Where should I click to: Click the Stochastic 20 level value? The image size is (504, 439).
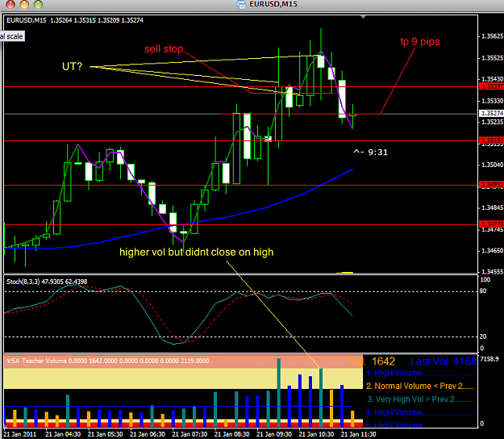click(483, 337)
